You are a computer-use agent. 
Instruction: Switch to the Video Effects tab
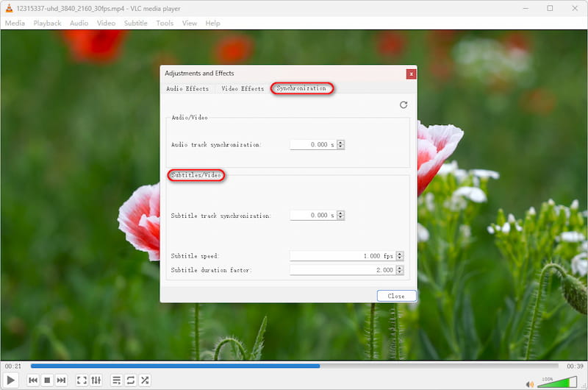click(243, 88)
